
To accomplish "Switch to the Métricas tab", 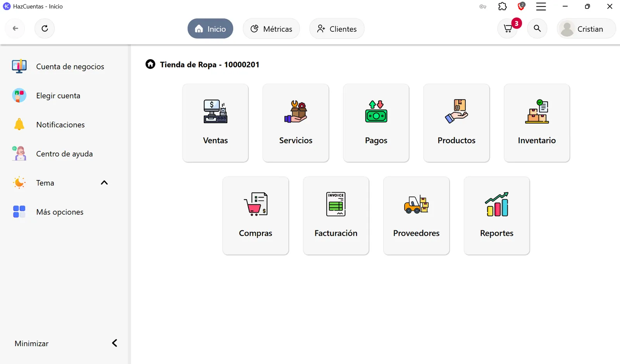I will click(x=271, y=29).
